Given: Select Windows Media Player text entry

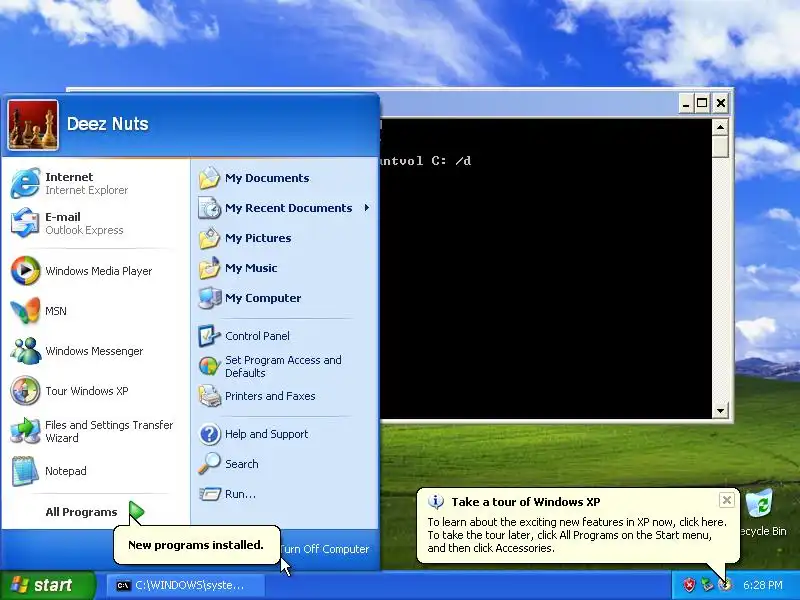Looking at the screenshot, I should pos(98,271).
